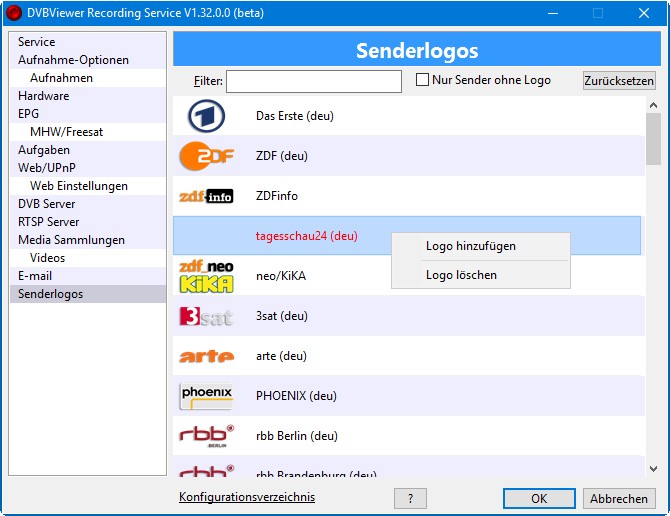
Task: Click the Zurücksetzen button
Action: [x=619, y=80]
